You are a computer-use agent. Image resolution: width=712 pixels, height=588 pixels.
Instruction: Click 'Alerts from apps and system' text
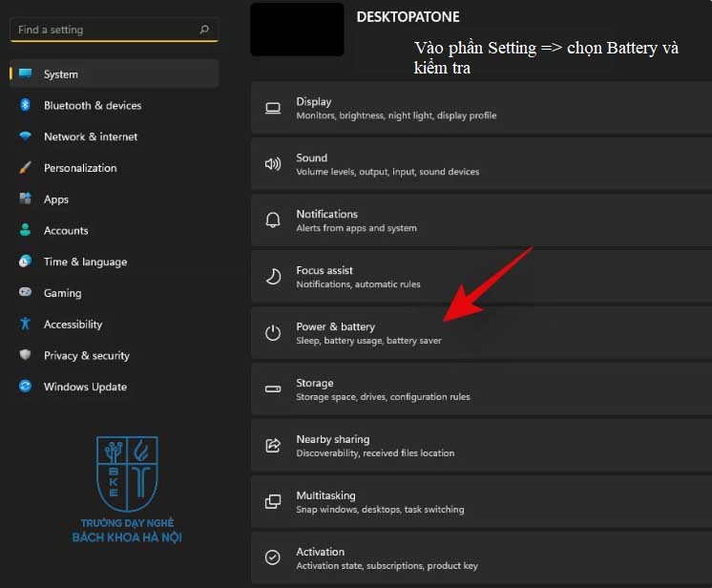[356, 228]
